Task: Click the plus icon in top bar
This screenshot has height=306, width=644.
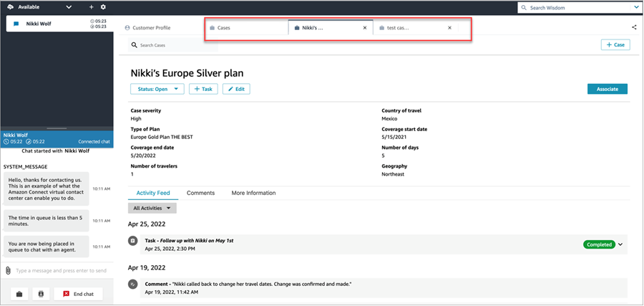Action: 91,7
